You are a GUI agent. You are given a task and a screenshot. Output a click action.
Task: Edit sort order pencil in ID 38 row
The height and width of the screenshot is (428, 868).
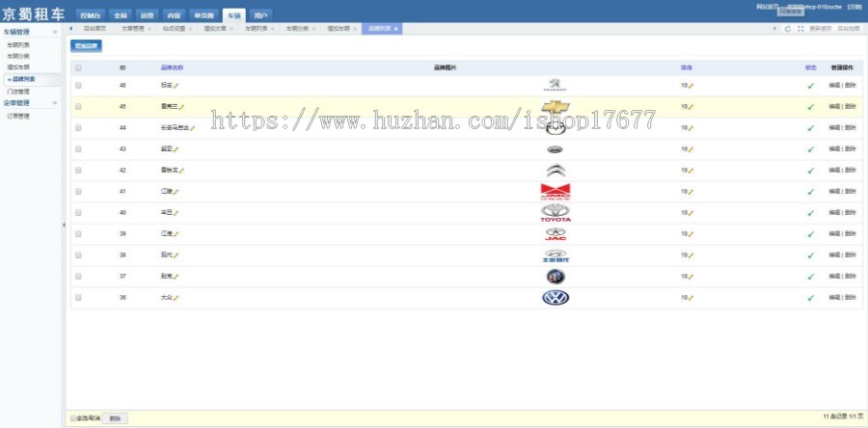tap(691, 255)
